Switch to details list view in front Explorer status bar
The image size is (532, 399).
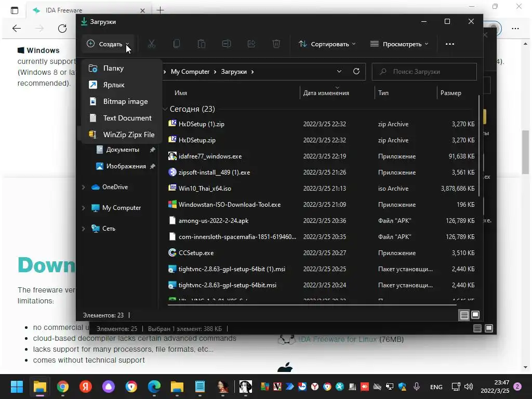tap(464, 315)
